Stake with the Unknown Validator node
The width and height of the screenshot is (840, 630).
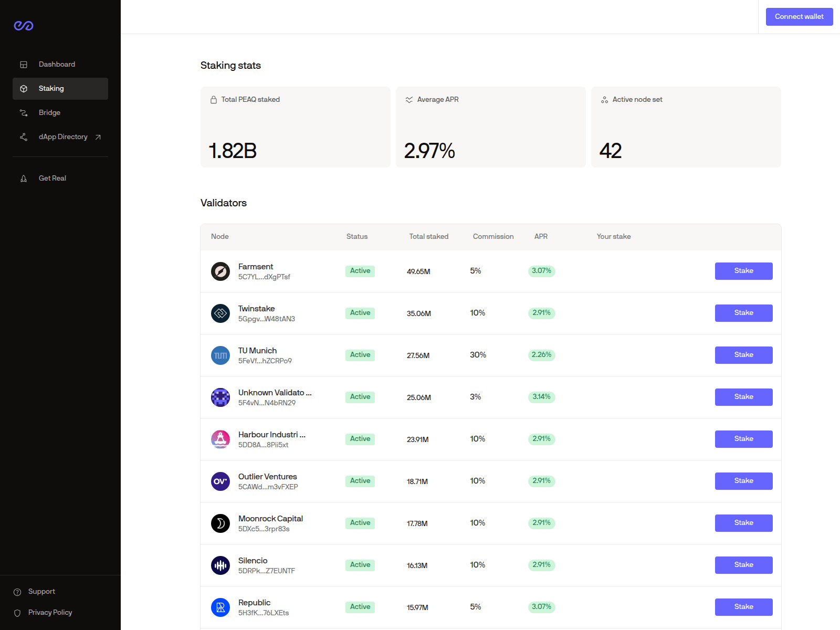pyautogui.click(x=743, y=397)
